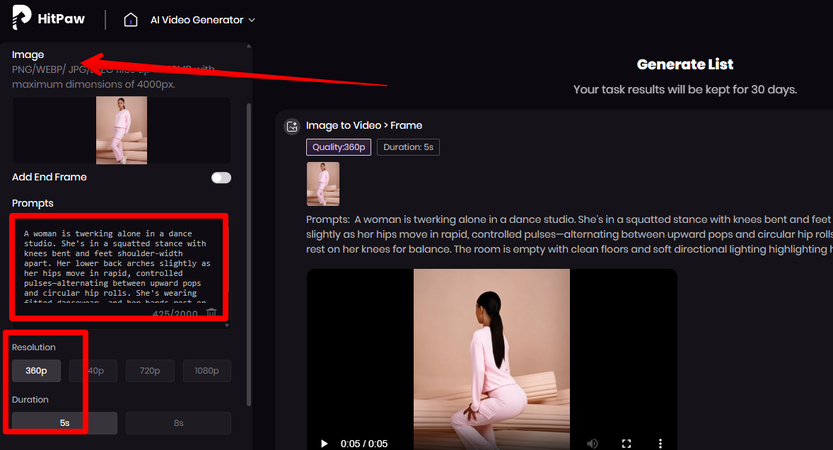
Task: Click the scroll-down arrow under prompt box
Action: (x=227, y=325)
